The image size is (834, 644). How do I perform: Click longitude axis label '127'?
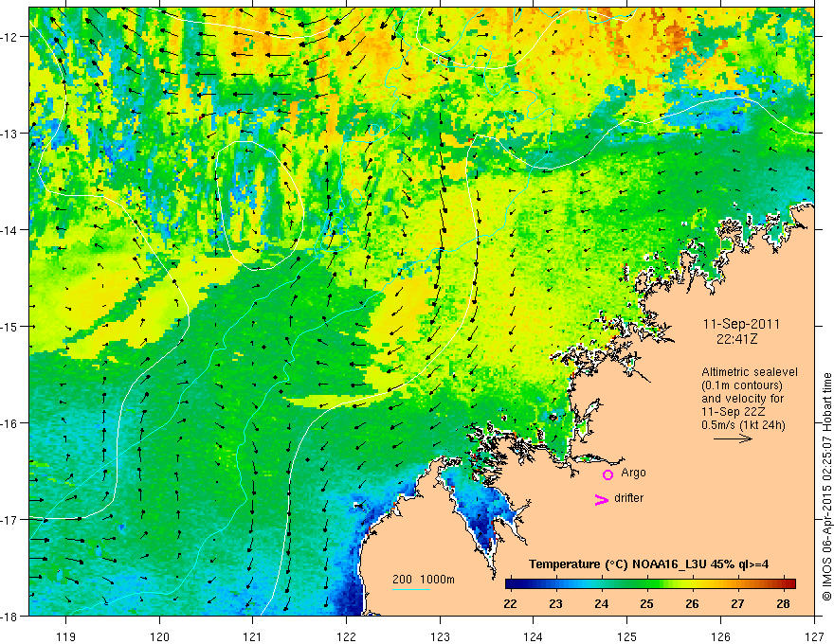(x=814, y=636)
